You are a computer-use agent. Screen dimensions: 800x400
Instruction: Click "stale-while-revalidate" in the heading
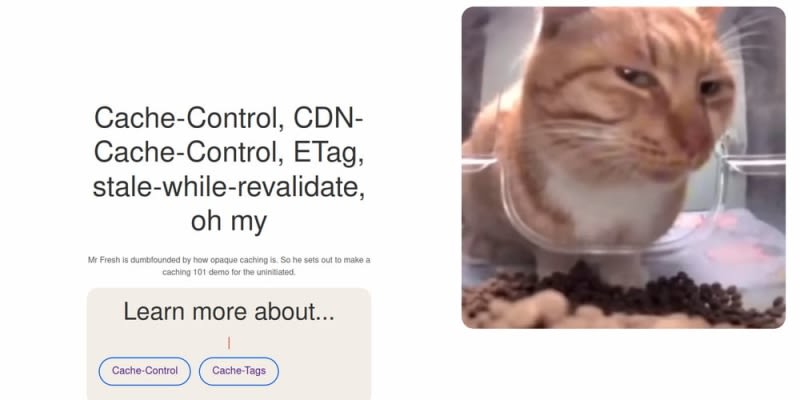point(229,187)
